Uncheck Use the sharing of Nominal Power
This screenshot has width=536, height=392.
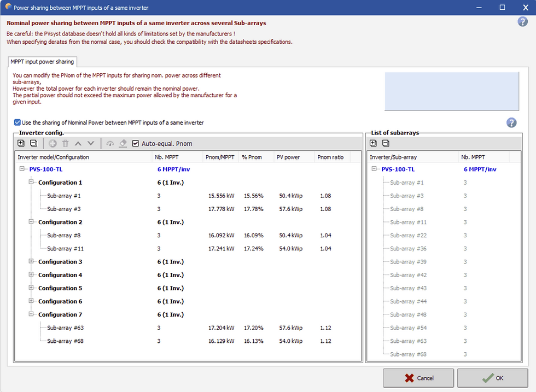pyautogui.click(x=17, y=122)
